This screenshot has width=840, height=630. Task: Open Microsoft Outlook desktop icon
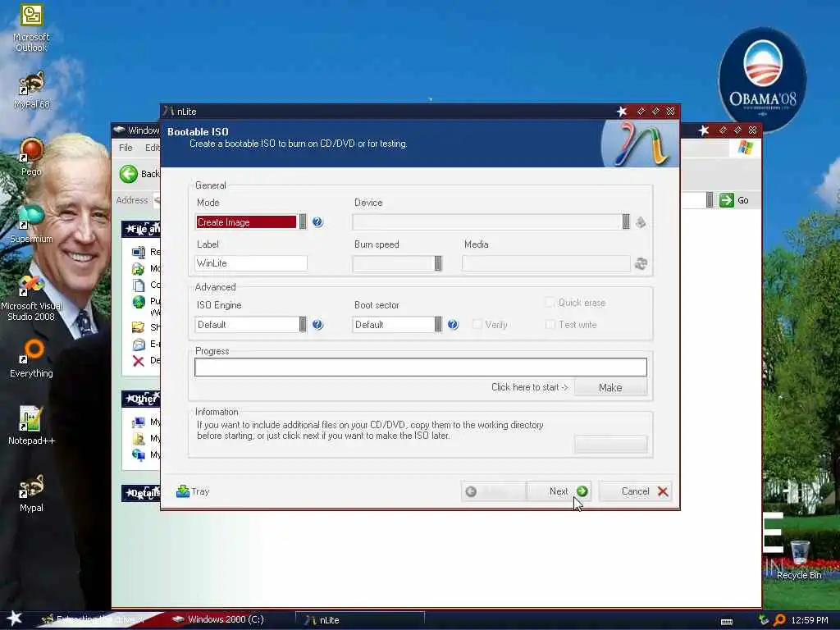31,28
